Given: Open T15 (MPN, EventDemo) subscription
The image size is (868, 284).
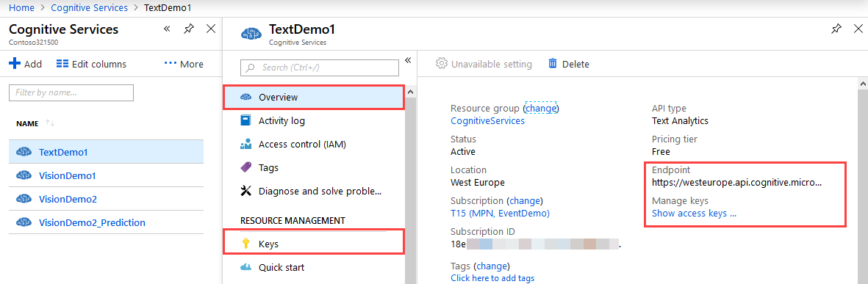Looking at the screenshot, I should click(500, 213).
